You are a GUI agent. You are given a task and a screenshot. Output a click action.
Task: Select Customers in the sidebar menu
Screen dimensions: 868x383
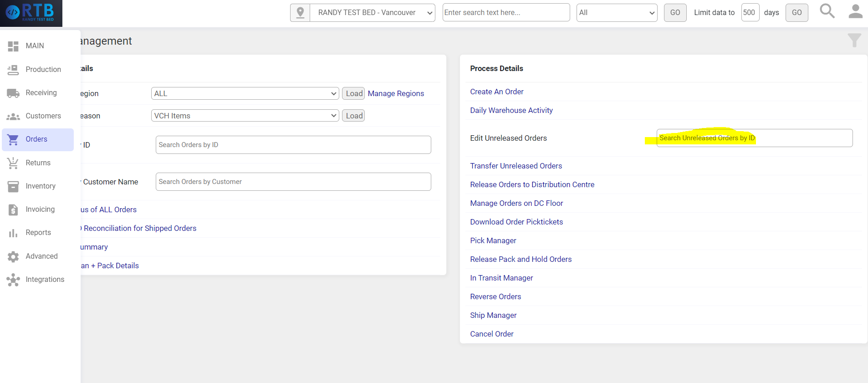(43, 116)
